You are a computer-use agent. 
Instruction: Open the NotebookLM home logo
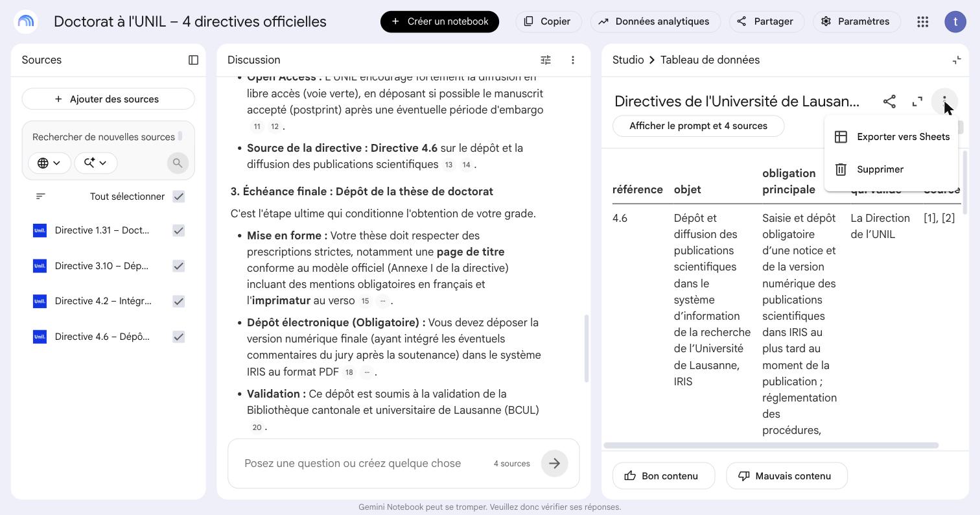[25, 21]
